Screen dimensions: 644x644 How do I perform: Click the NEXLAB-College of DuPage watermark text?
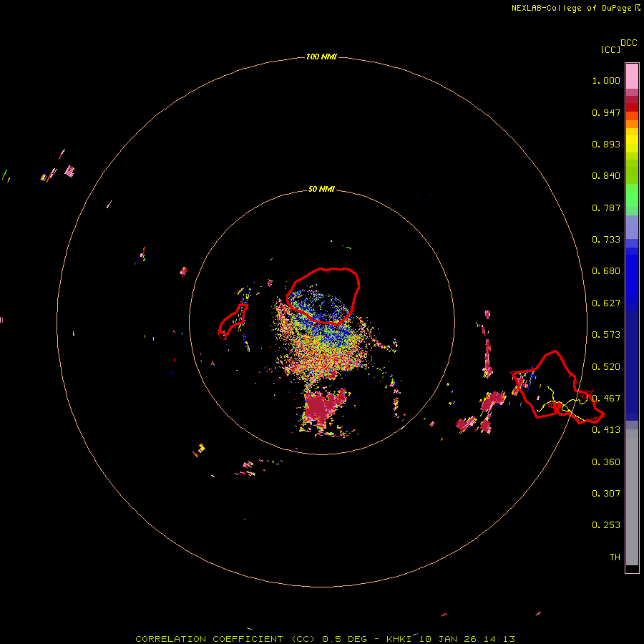coord(575,8)
